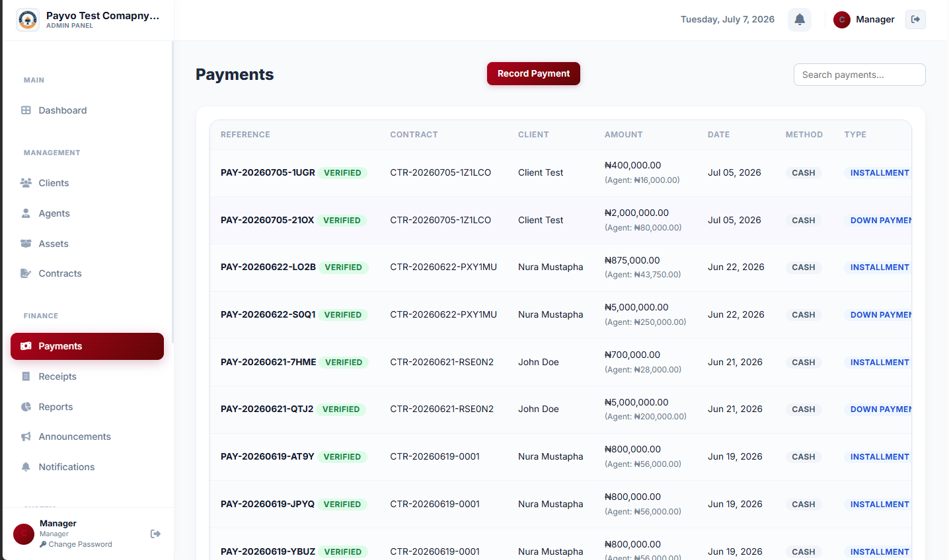Go to the Clients section
Screen dimensions: 949x560
[x=87, y=183]
